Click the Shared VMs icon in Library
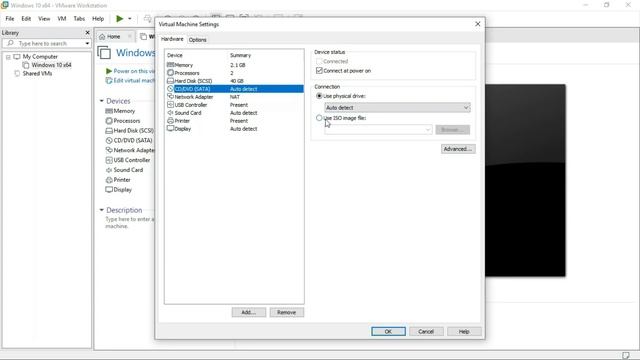Viewport: 640px width, 360px height. 17,73
